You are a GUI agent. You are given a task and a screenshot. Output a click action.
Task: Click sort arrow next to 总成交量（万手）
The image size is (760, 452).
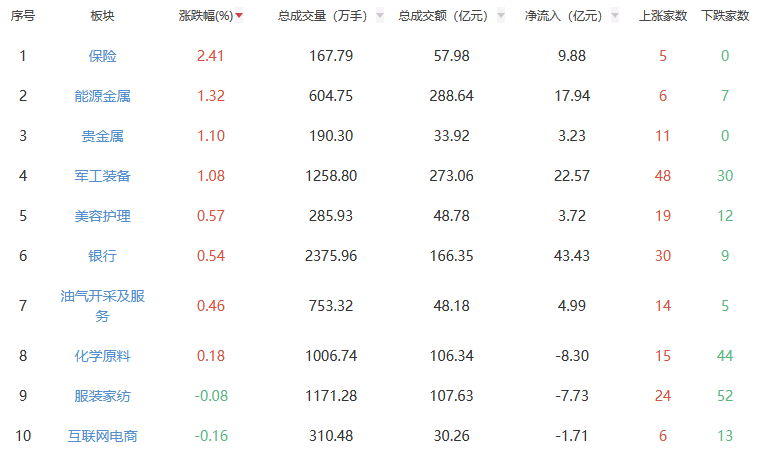(379, 16)
